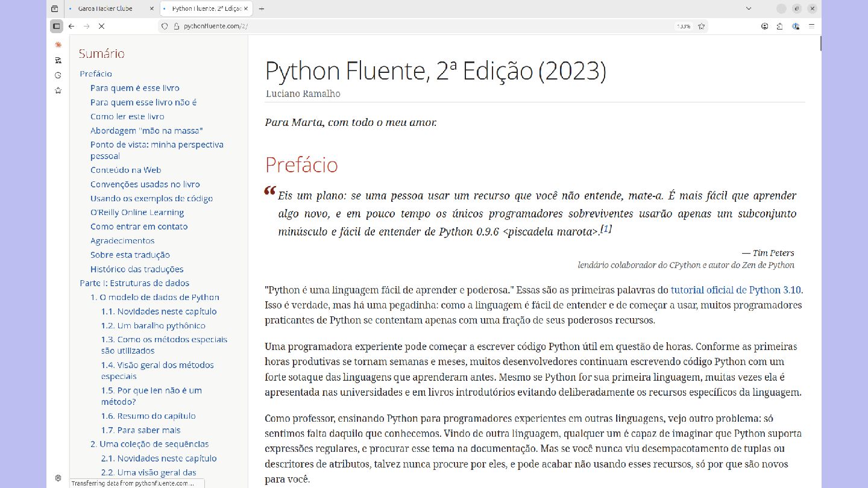Open a new tab with plus button
Image resolution: width=868 pixels, height=488 pixels.
click(261, 9)
